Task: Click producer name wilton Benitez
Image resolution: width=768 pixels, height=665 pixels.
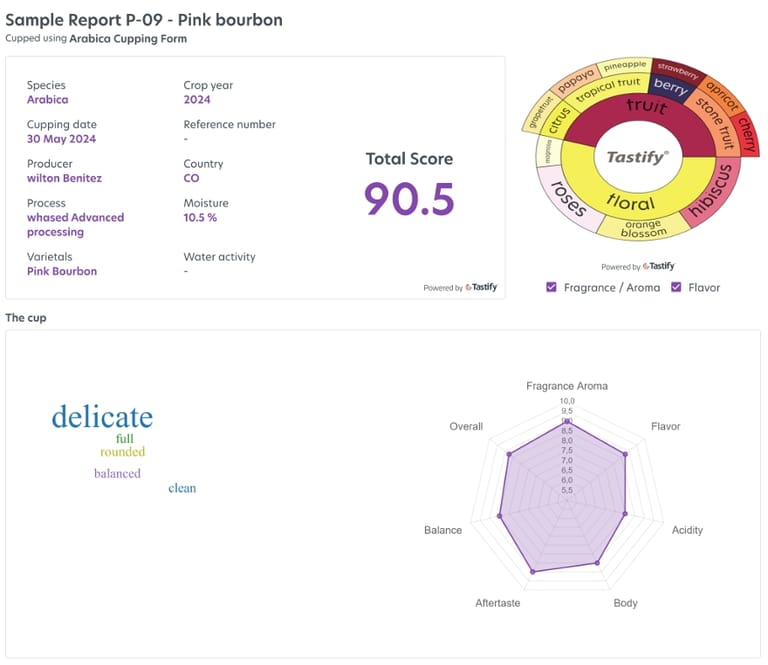Action: pos(64,178)
